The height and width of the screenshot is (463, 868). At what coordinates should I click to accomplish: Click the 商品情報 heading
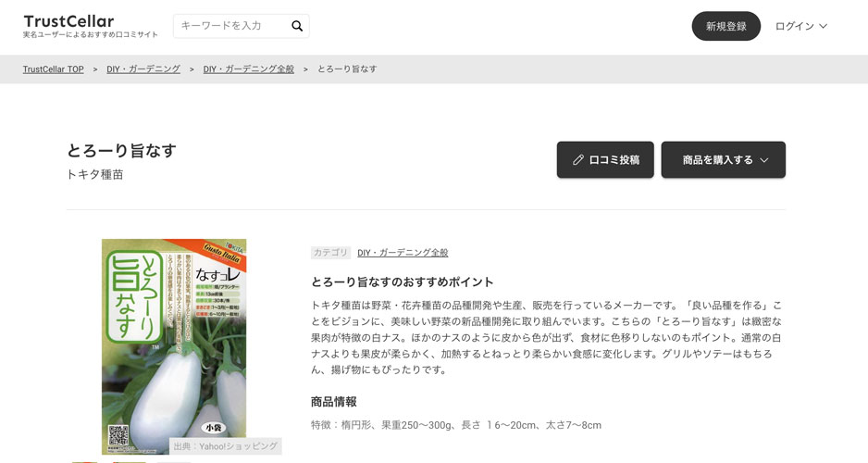(x=334, y=402)
